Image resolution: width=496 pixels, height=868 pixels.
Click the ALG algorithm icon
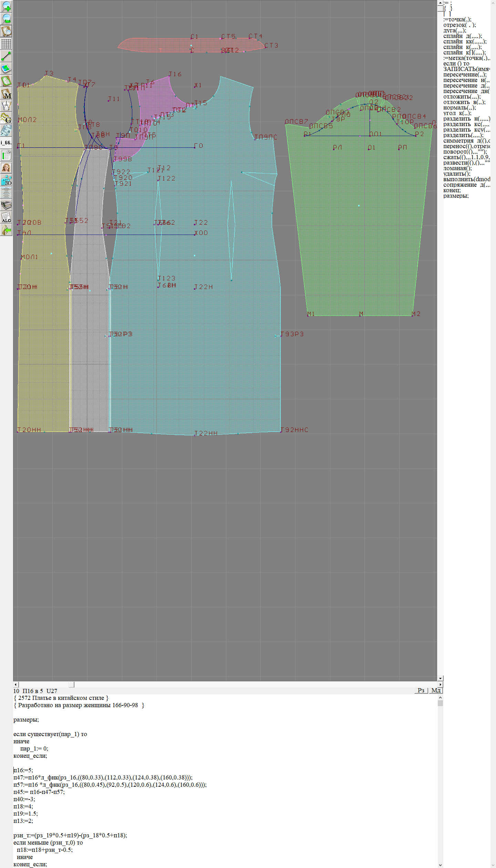coord(7,218)
